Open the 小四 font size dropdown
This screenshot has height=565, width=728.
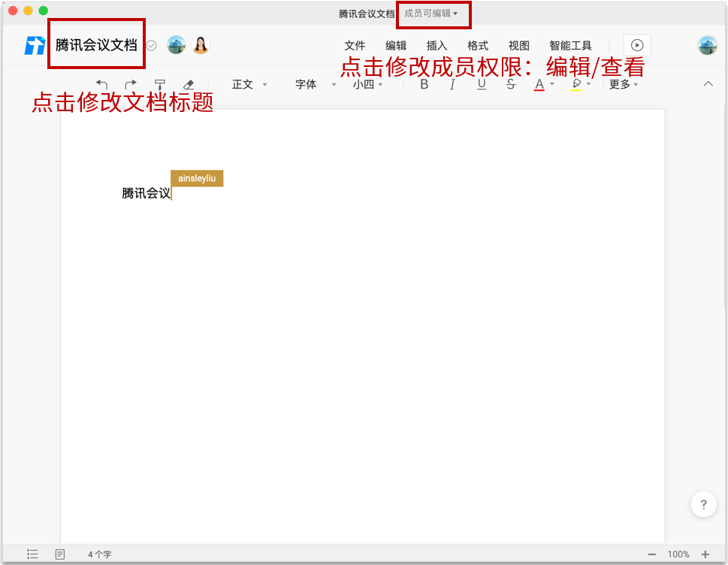pyautogui.click(x=367, y=84)
